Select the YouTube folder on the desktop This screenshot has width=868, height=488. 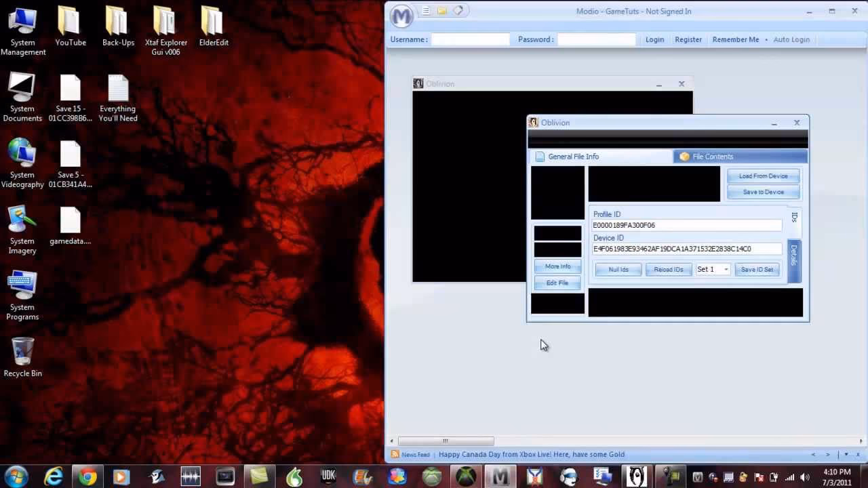click(x=71, y=27)
